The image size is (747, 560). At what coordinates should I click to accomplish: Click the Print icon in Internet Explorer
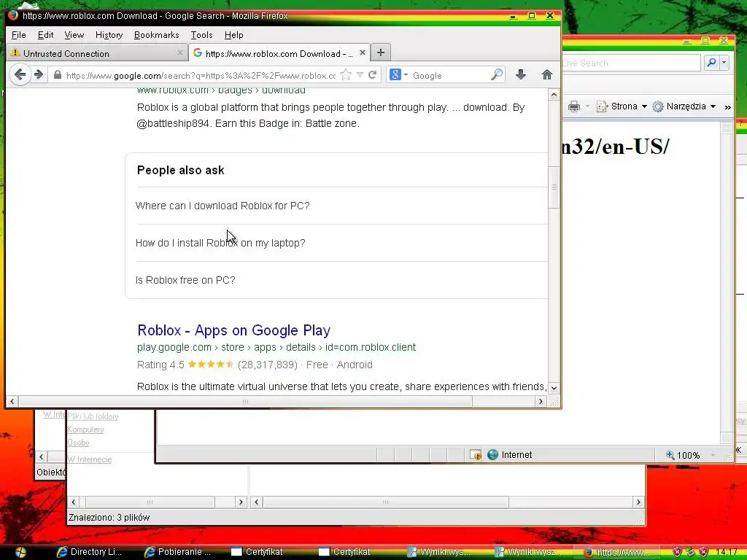(574, 106)
